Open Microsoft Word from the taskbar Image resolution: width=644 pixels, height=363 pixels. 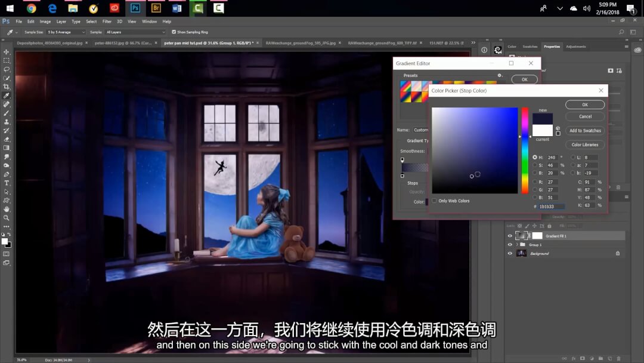pyautogui.click(x=177, y=8)
